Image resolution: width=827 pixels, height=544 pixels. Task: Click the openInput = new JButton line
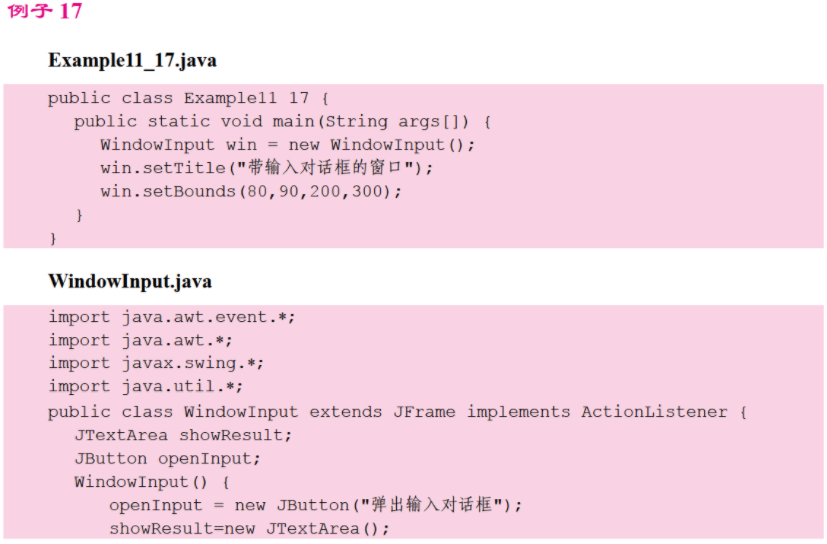315,505
